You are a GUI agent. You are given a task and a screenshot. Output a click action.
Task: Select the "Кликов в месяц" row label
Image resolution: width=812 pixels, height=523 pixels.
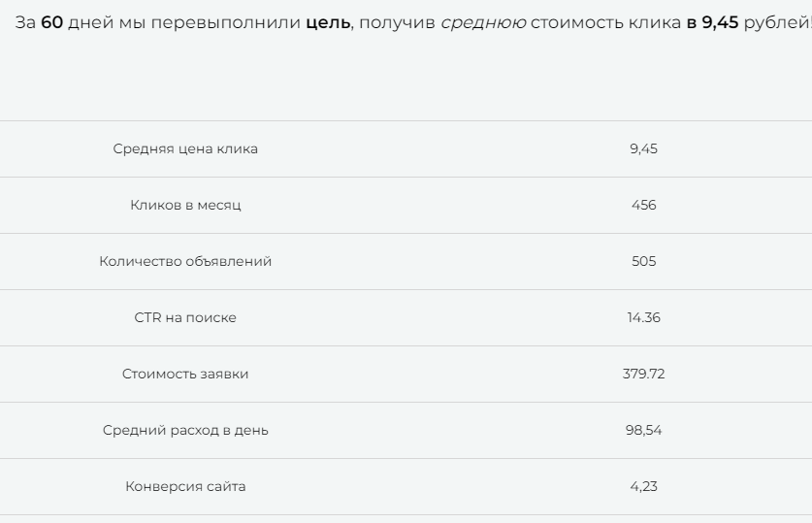(185, 205)
